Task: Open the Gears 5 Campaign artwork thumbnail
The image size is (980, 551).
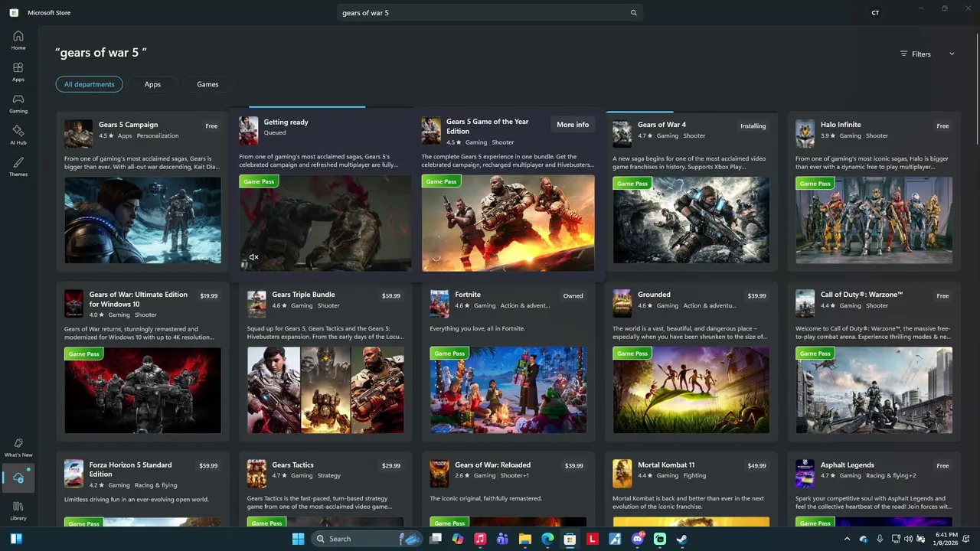Action: 142,220
